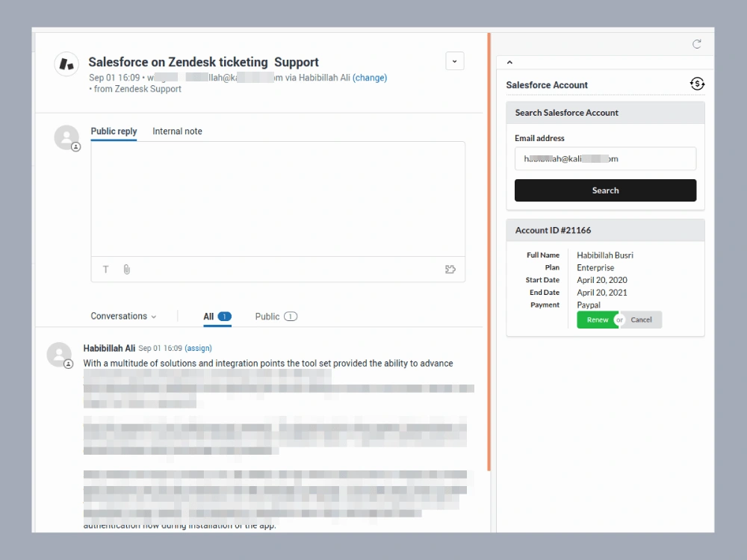The height and width of the screenshot is (560, 747).
Task: Select the Public reply tab
Action: (x=114, y=131)
